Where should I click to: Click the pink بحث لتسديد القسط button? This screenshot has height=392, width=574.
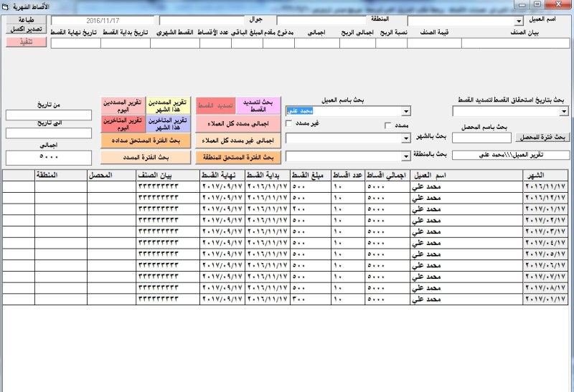[x=258, y=105]
